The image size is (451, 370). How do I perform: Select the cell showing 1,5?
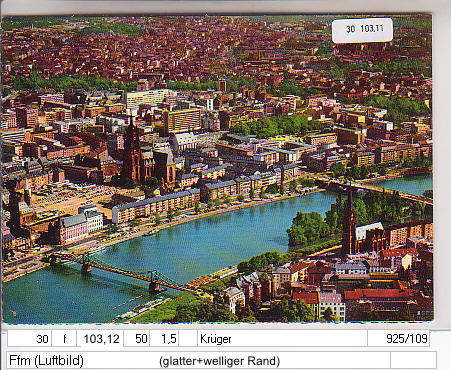pyautogui.click(x=164, y=339)
